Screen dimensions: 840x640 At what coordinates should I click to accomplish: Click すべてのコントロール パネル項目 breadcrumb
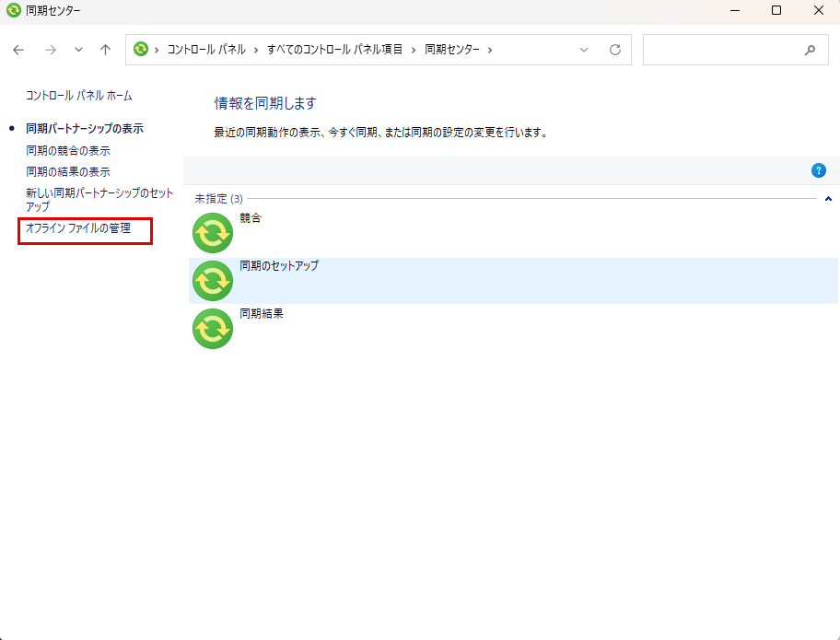point(335,50)
